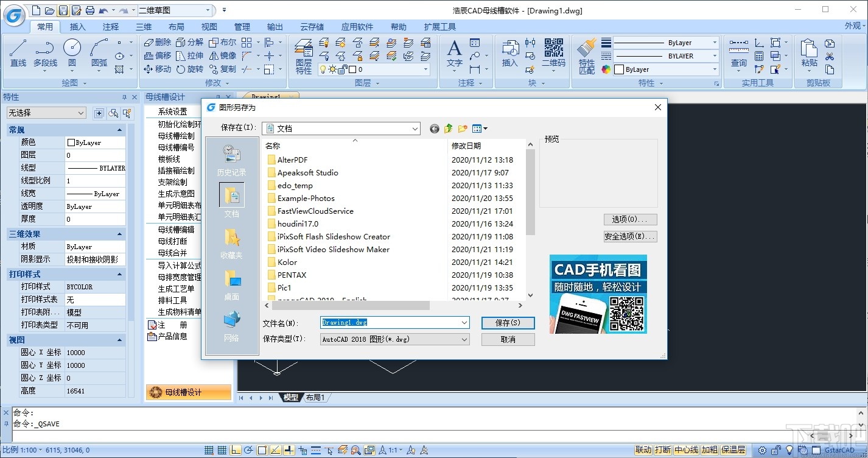
Task: Click the 查询 (Inquiry) icon
Action: click(738, 49)
